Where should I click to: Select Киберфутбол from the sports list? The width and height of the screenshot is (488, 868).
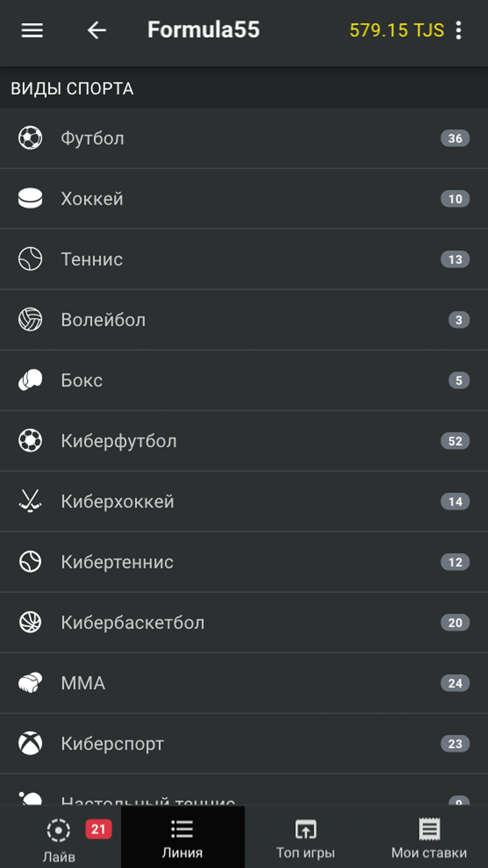119,441
